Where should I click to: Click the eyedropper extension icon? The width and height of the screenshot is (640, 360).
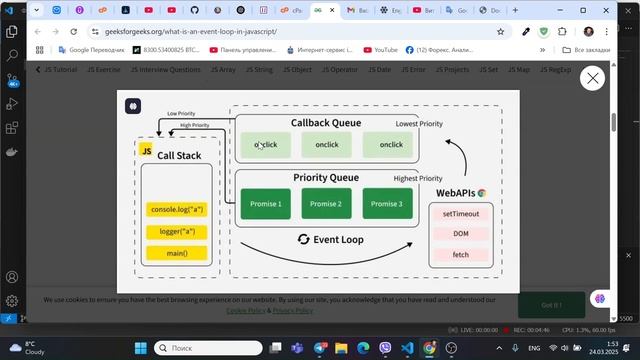click(526, 31)
